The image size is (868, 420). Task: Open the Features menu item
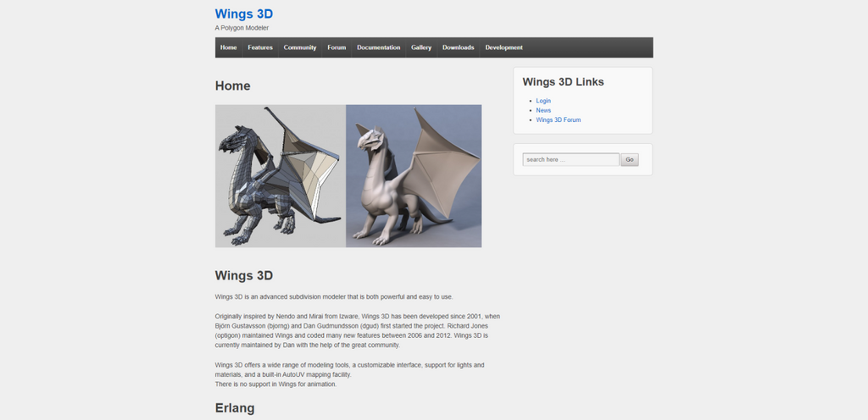click(x=260, y=47)
